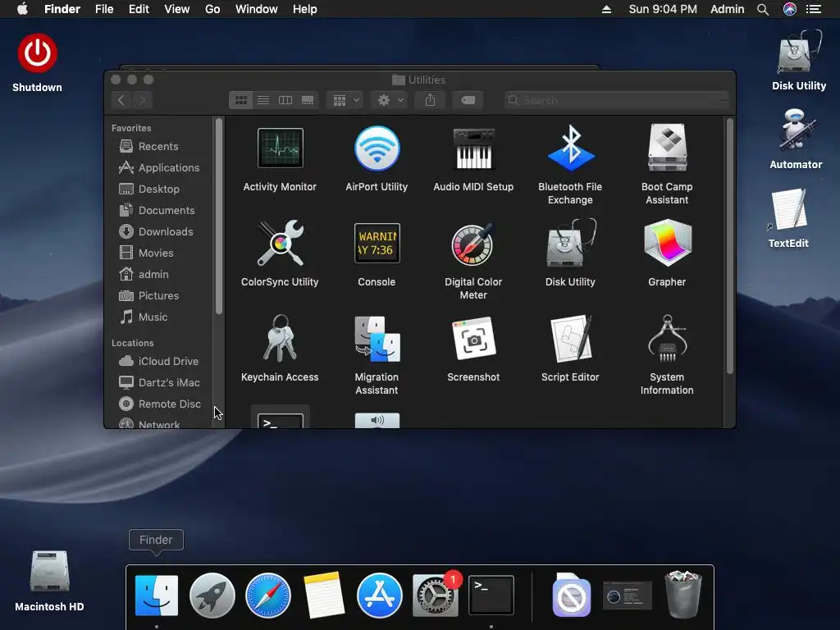Launch Safari from the Dock

268,596
